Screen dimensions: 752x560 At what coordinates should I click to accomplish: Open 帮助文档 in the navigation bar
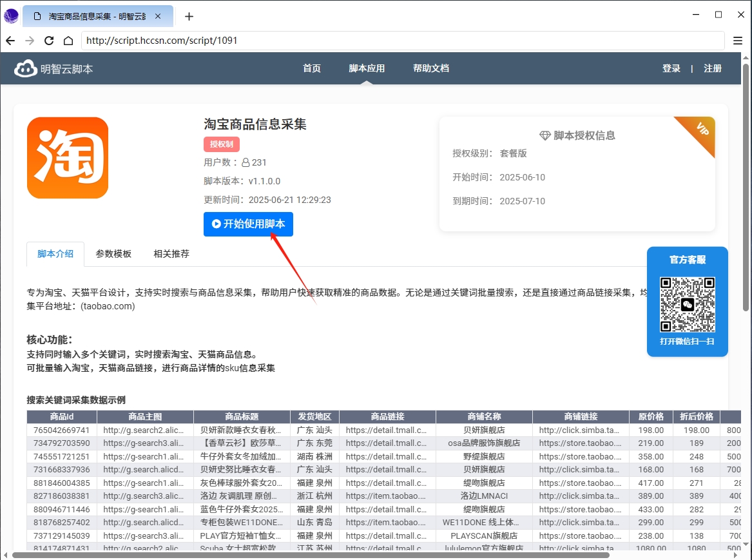click(431, 68)
